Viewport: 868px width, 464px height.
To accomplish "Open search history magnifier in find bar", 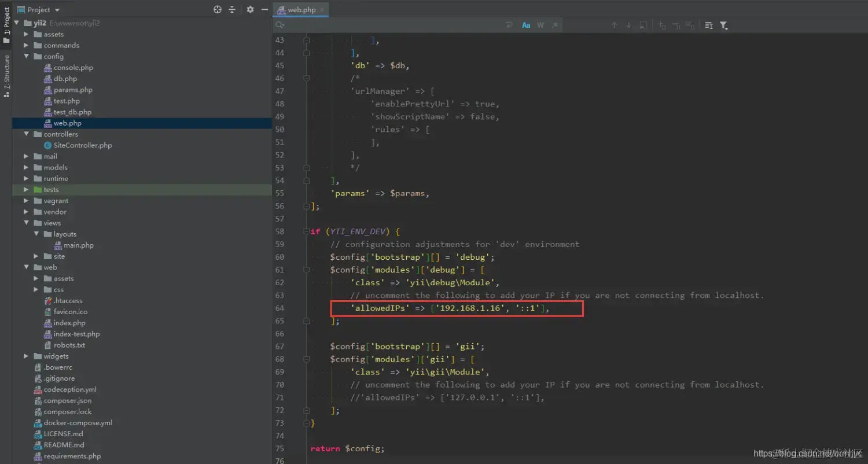I will coord(280,25).
